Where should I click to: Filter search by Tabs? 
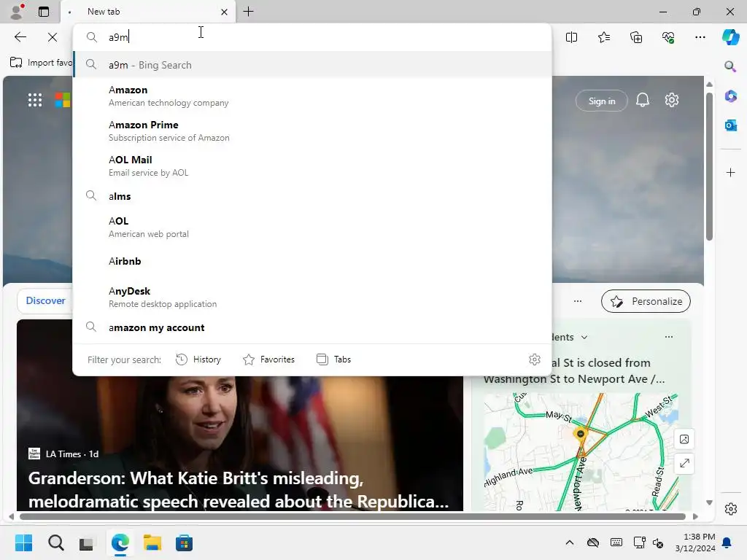coord(333,359)
